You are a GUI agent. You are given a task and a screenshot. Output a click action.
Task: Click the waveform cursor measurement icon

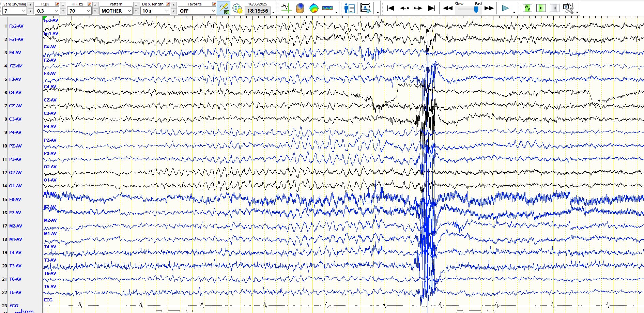coord(286,8)
